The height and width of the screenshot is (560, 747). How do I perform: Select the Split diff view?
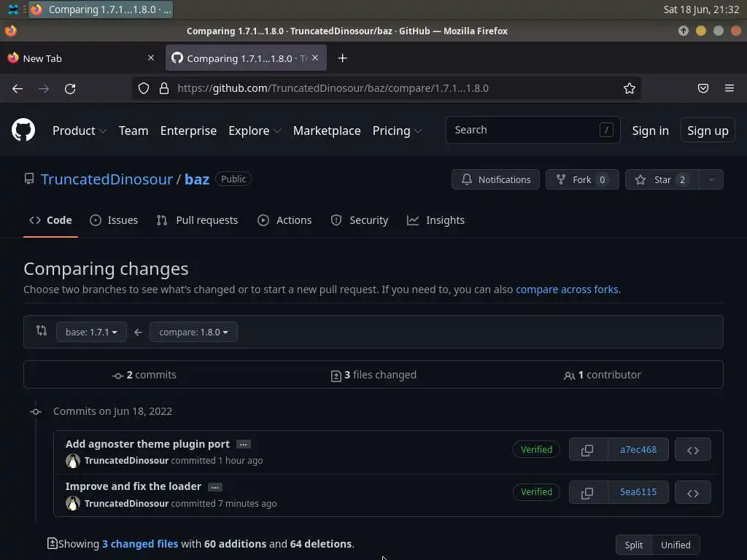point(634,545)
